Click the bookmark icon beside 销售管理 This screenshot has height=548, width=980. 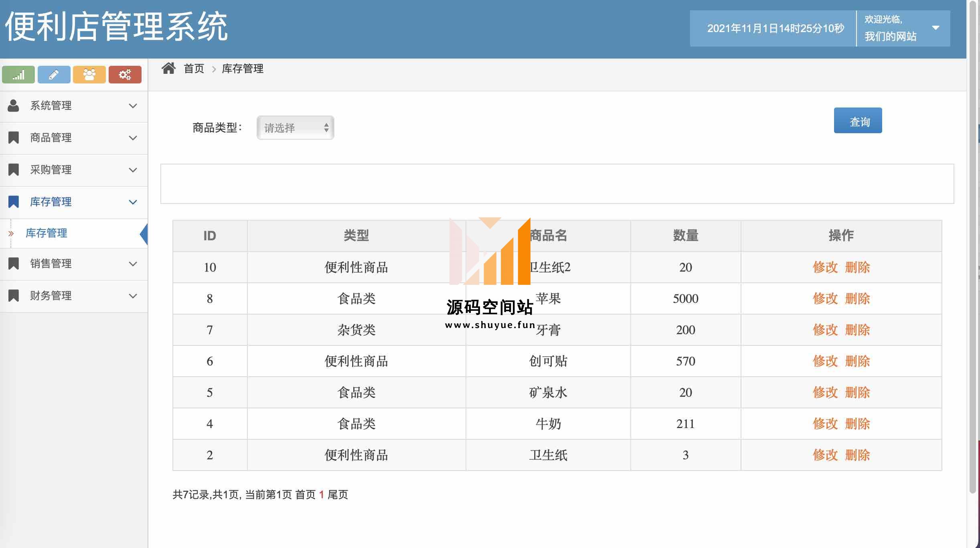(x=14, y=264)
